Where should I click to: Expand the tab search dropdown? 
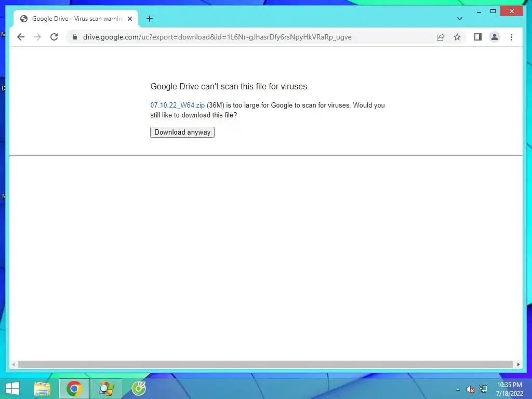(460, 19)
